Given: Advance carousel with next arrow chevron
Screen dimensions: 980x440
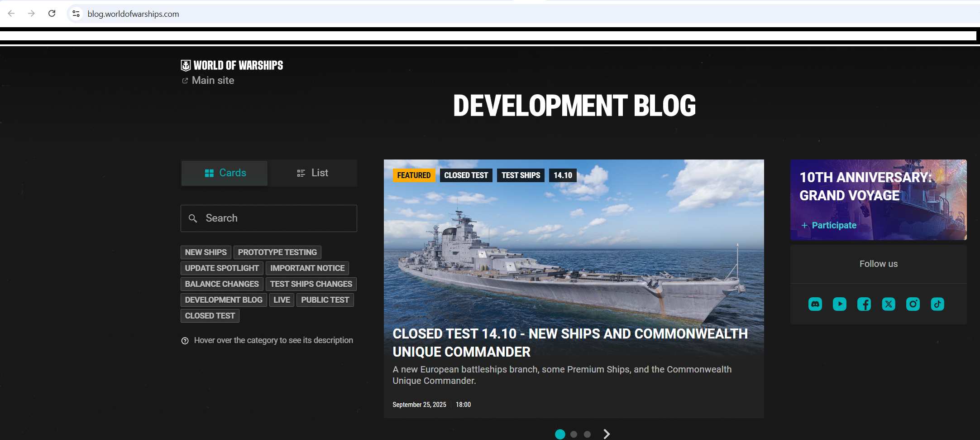Looking at the screenshot, I should (607, 434).
